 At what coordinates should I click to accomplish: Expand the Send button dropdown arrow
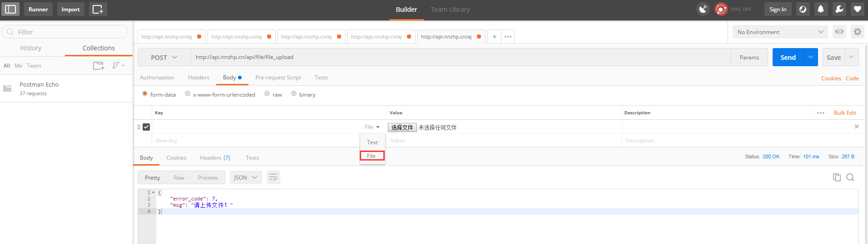(811, 57)
